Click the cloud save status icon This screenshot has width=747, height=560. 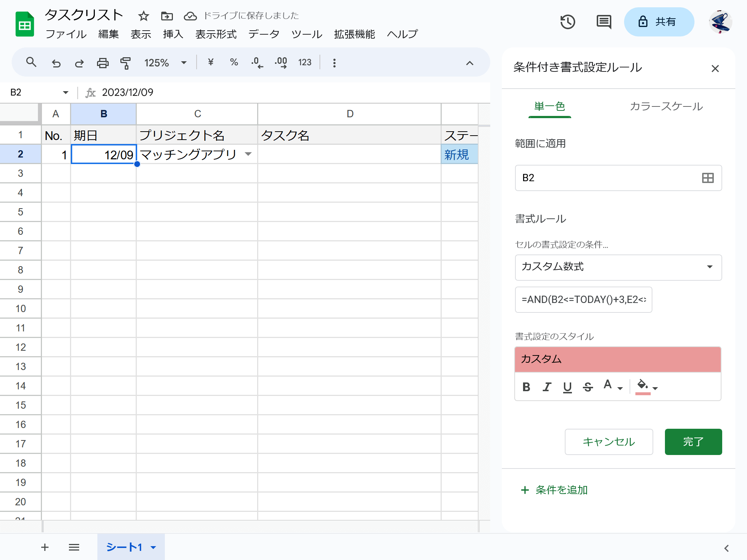coord(190,16)
